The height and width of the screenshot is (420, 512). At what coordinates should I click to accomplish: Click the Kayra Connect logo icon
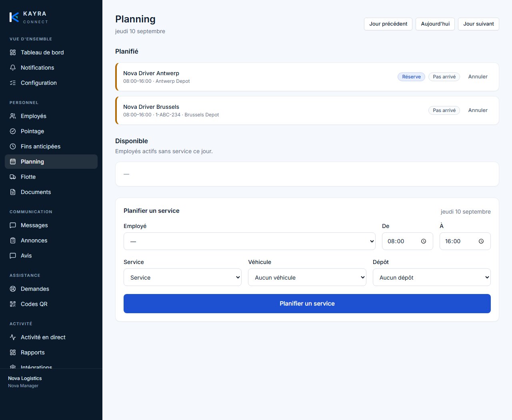pyautogui.click(x=14, y=17)
